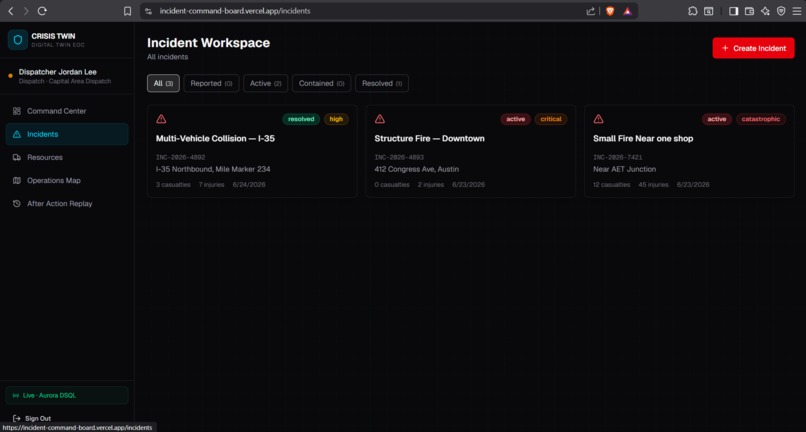
Task: Filter by Active (2) tab
Action: click(x=266, y=83)
